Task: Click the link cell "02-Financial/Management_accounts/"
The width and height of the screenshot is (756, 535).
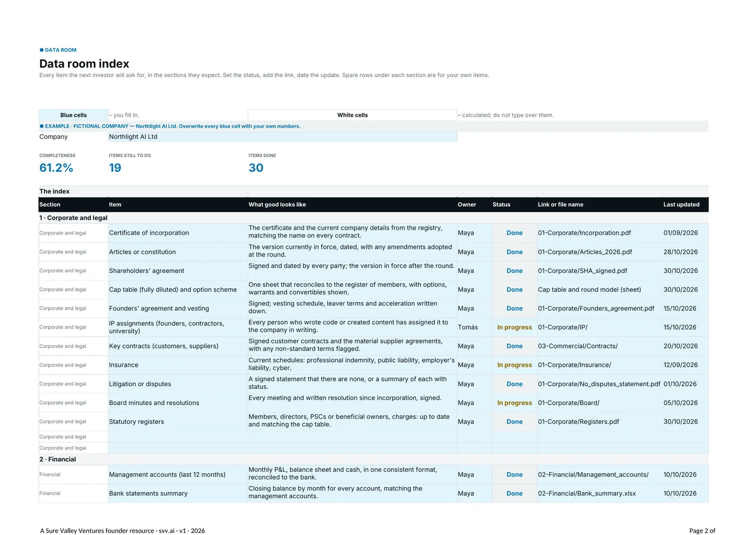Action: click(599, 474)
